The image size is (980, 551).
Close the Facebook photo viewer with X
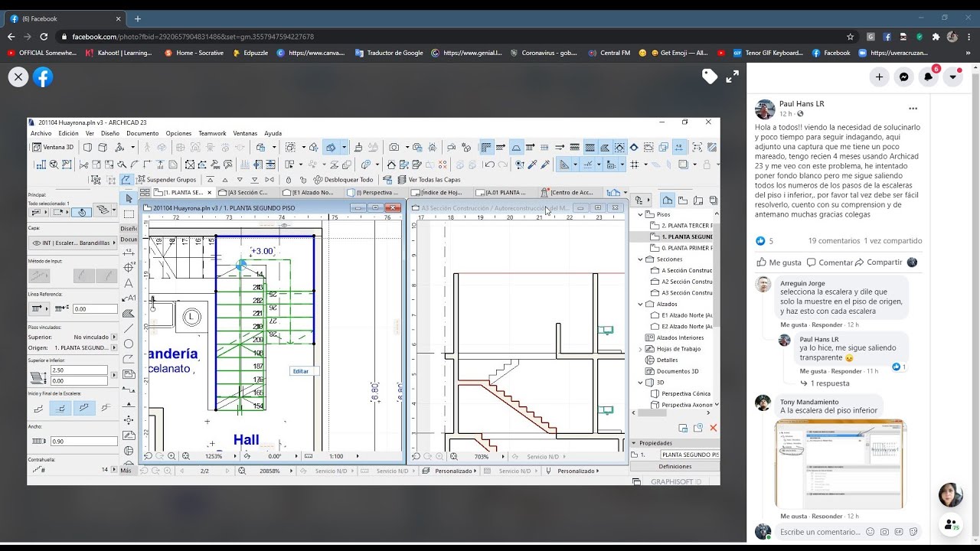(x=18, y=77)
